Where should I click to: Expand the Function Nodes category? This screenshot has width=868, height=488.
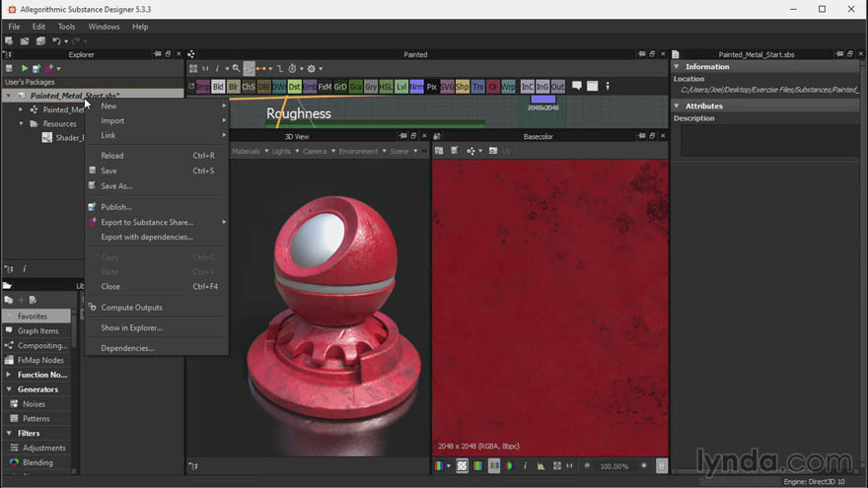click(x=9, y=375)
